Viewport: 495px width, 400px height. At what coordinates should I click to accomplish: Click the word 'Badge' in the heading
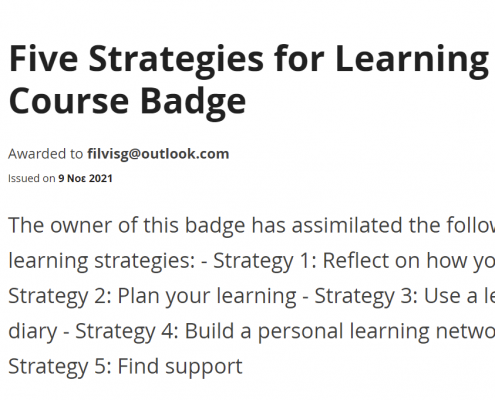pos(193,101)
